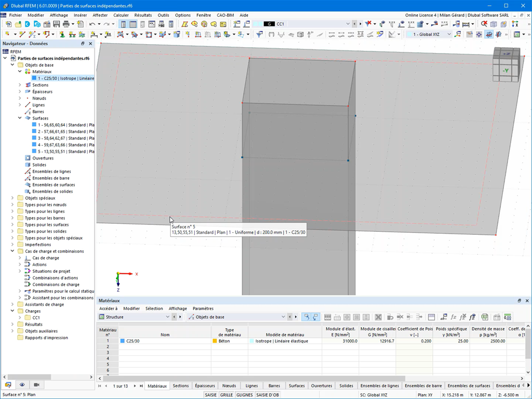Click the Surface 1 blue swatch in tree
The width and height of the screenshot is (532, 399).
(34, 125)
